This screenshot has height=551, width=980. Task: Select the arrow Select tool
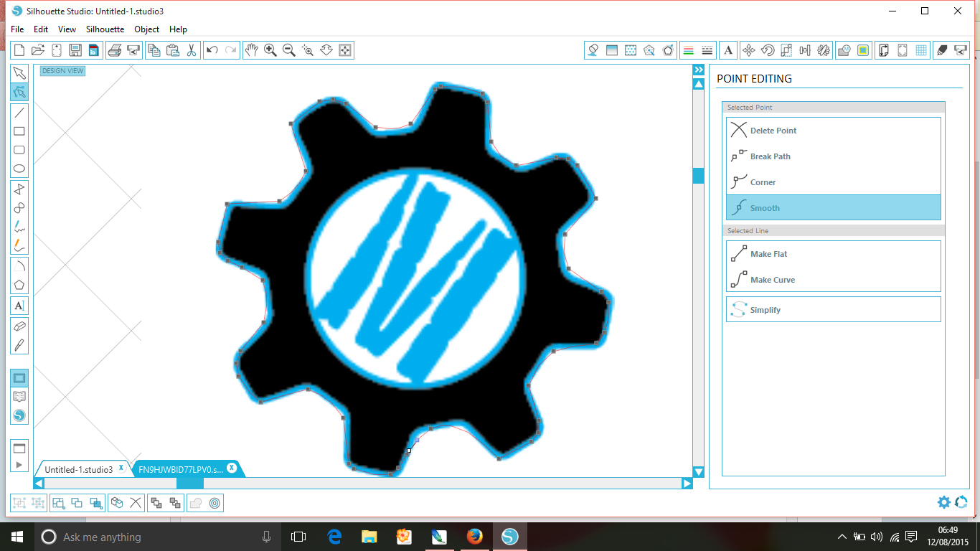19,72
